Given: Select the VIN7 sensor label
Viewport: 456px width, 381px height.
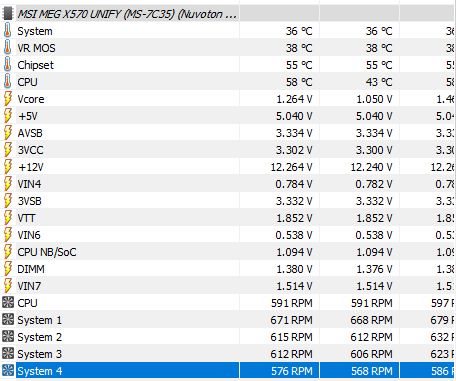Looking at the screenshot, I should point(29,286).
